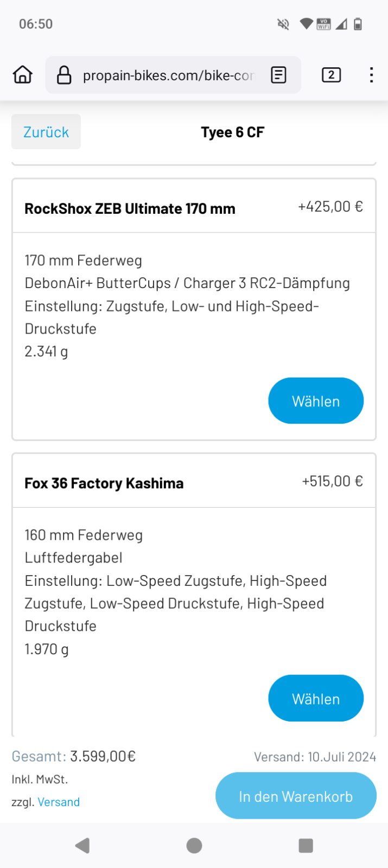
Task: Open reader mode icon in address bar
Action: pos(278,75)
